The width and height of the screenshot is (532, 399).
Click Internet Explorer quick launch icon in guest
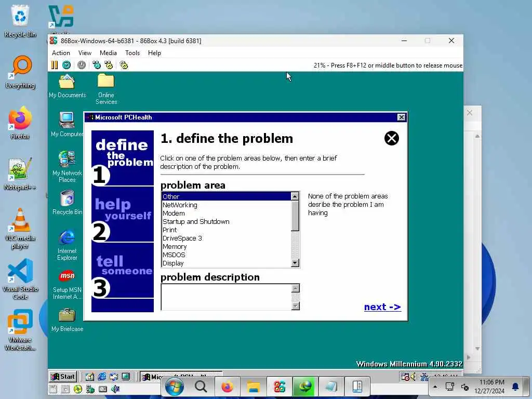click(102, 377)
